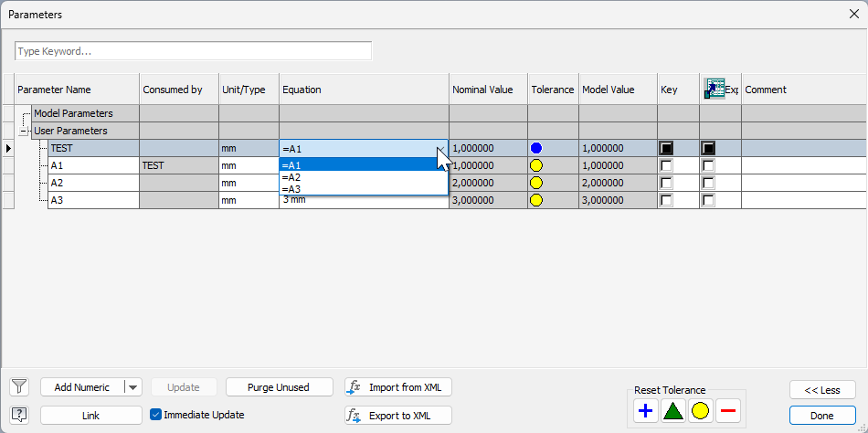Viewport: 868px width, 433px height.
Task: Enable the Export checkbox for A1
Action: [708, 165]
